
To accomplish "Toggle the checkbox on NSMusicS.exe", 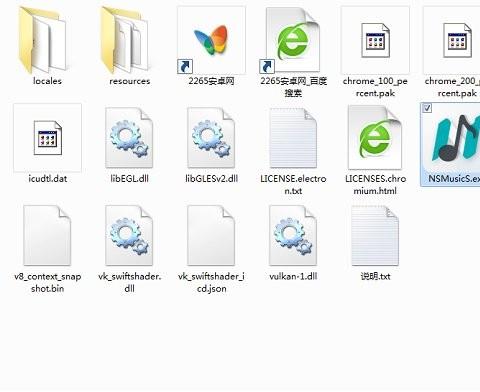I will pos(427,108).
